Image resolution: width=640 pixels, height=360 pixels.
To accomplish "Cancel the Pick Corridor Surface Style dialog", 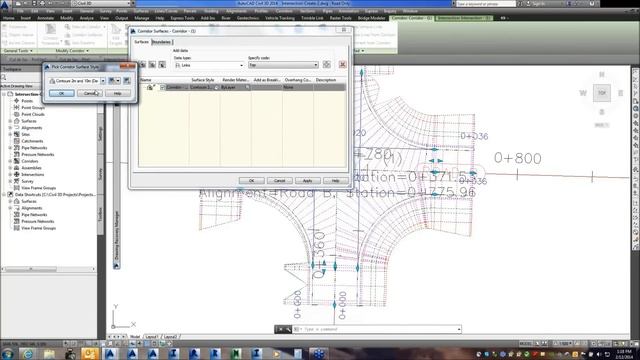I will 90,93.
